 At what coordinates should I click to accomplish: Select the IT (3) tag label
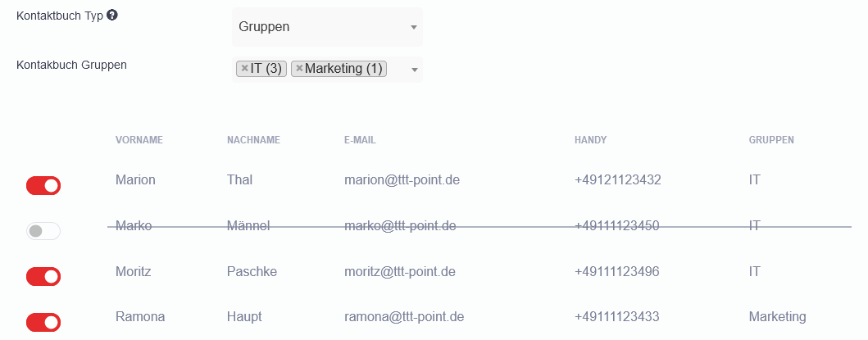click(266, 69)
